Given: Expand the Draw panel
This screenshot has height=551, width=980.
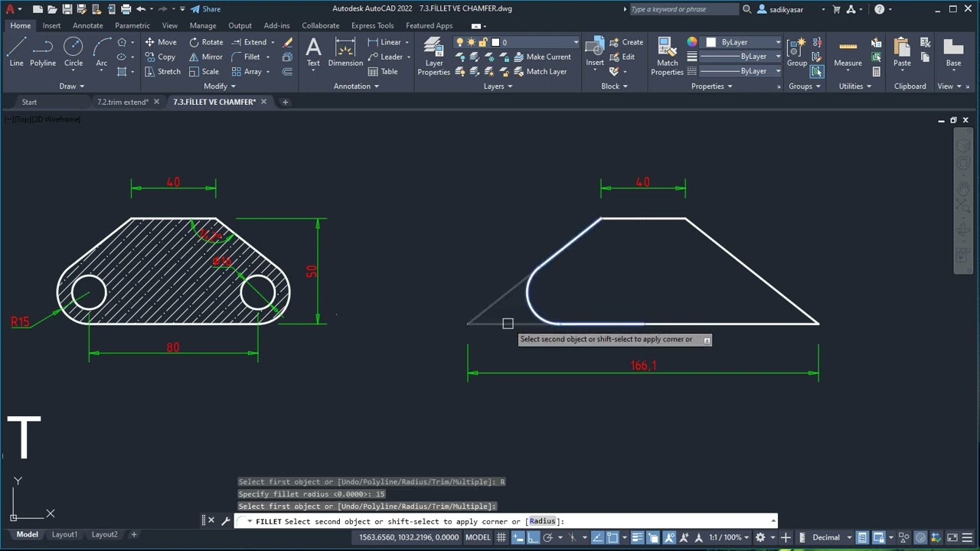Looking at the screenshot, I should coord(73,86).
